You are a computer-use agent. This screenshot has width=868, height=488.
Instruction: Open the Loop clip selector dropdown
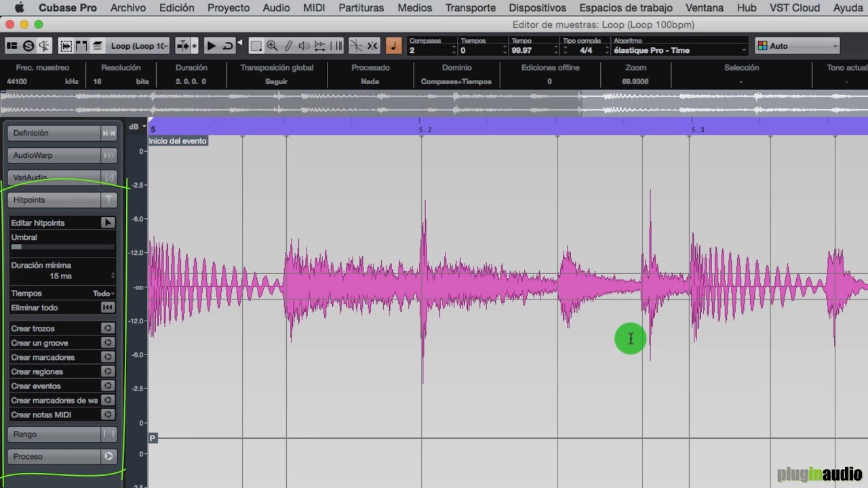[138, 46]
